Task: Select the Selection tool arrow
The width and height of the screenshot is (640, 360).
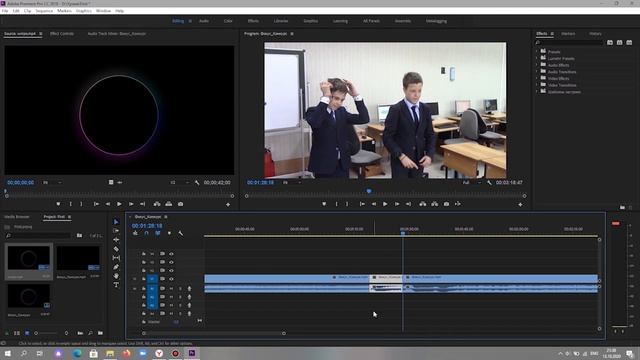Action: (x=116, y=222)
